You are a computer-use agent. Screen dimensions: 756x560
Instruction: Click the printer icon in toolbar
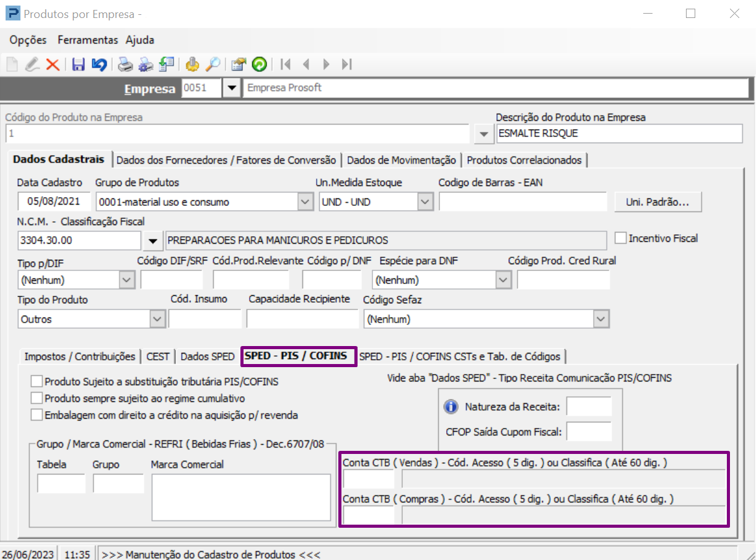[126, 64]
